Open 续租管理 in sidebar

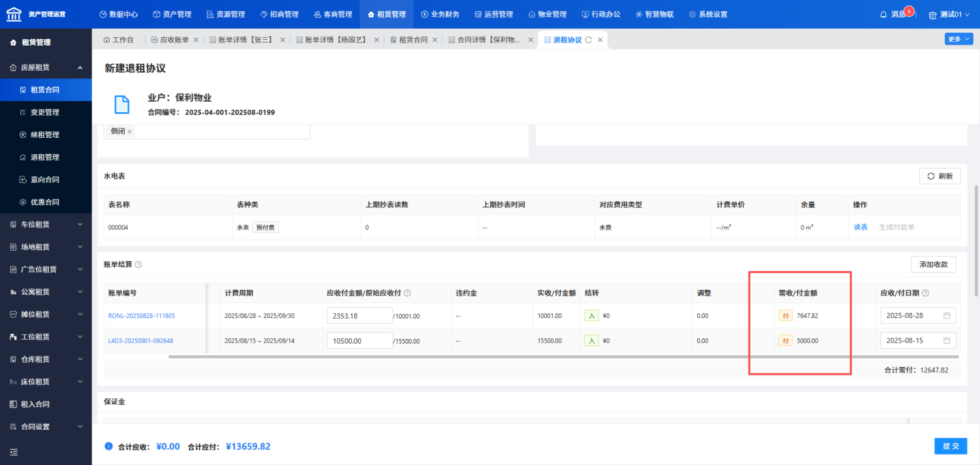click(x=46, y=135)
